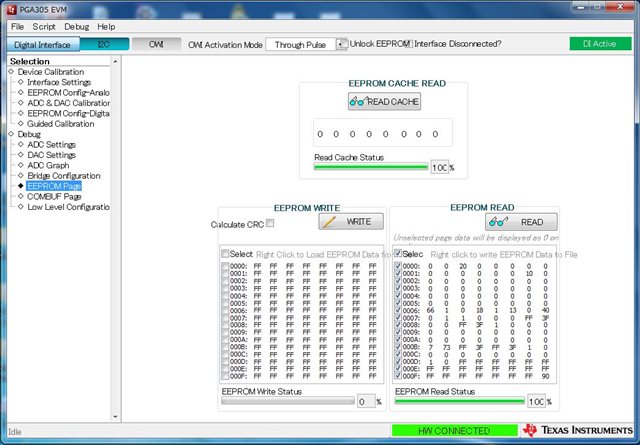This screenshot has height=445, width=640.
Task: Select EEPROM Page tree item
Action: click(54, 186)
